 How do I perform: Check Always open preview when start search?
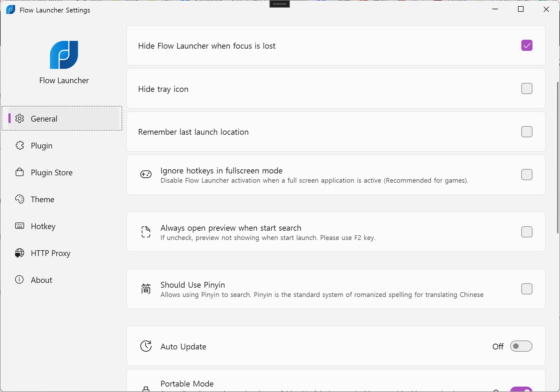527,232
